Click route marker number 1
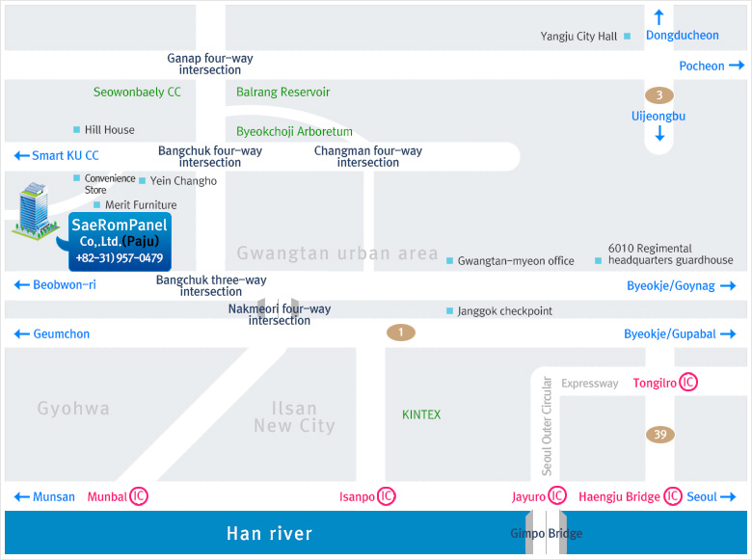This screenshot has width=752, height=560. pyautogui.click(x=401, y=333)
